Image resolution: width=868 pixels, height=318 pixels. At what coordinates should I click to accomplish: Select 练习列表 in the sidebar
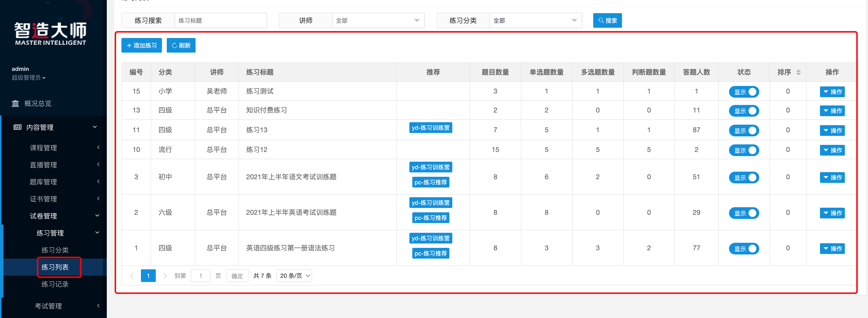coord(55,267)
